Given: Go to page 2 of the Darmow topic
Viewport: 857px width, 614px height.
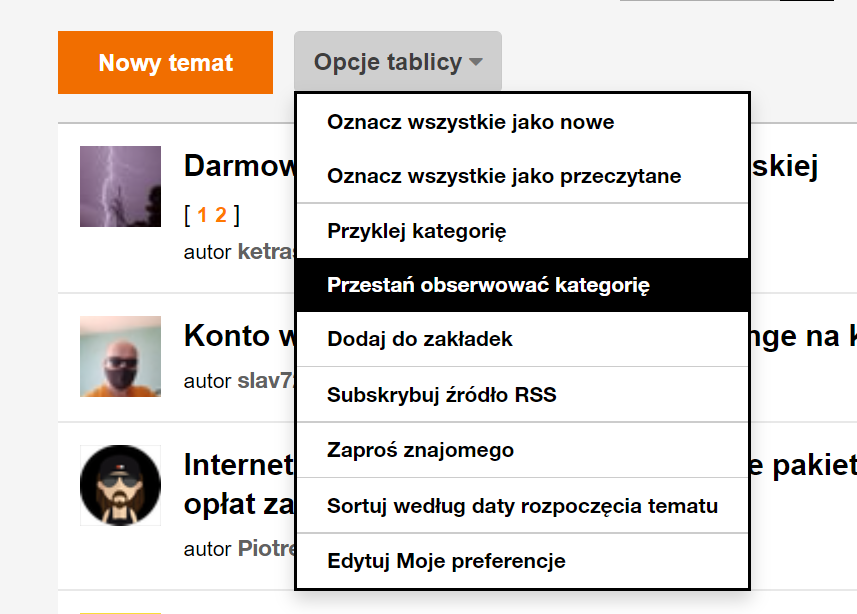Looking at the screenshot, I should [221, 215].
